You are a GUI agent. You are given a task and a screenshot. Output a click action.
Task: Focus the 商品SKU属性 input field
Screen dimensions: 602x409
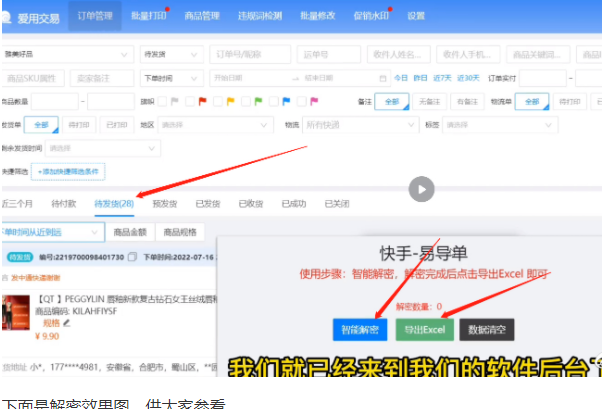[33, 78]
